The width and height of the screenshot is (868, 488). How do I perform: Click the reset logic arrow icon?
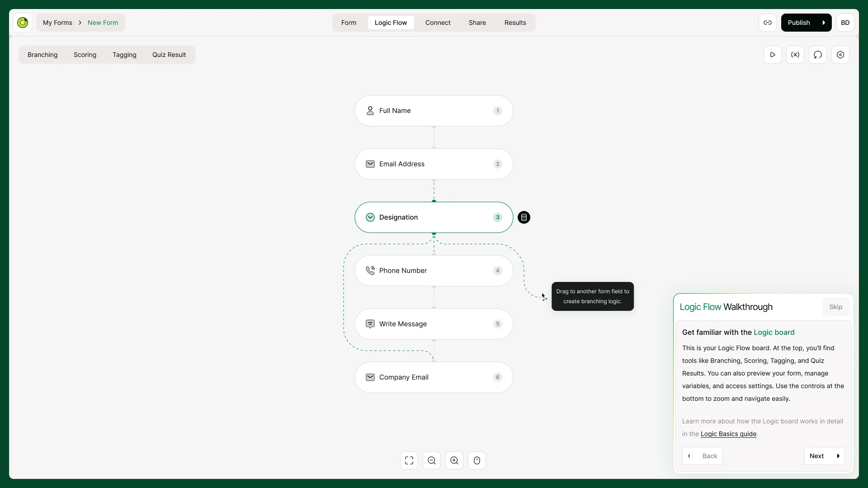coord(818,55)
